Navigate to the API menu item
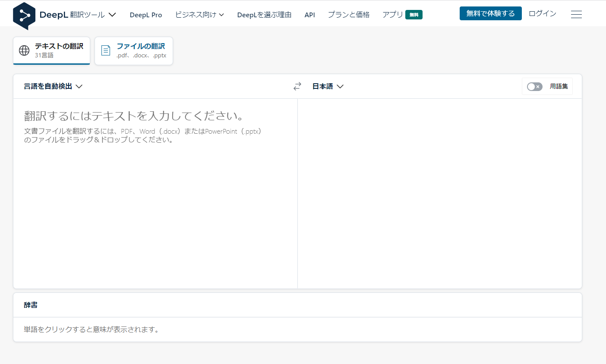This screenshot has height=364, width=606. (309, 14)
